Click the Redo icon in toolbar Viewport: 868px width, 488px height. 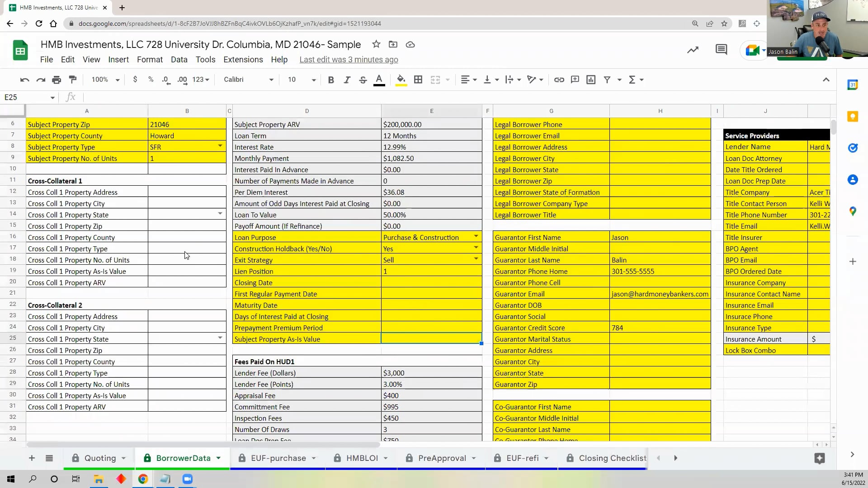pos(41,80)
